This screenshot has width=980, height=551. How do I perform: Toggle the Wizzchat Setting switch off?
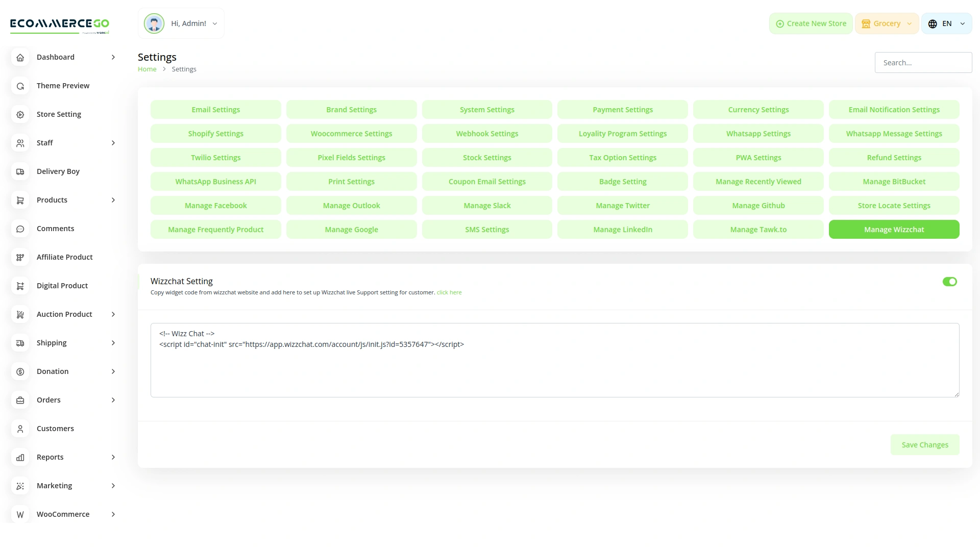[949, 282]
